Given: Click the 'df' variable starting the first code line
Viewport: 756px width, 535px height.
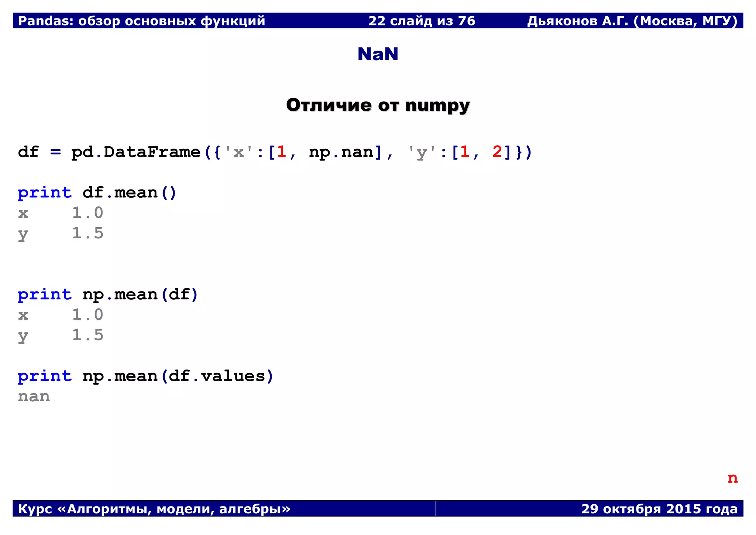Looking at the screenshot, I should click(28, 152).
